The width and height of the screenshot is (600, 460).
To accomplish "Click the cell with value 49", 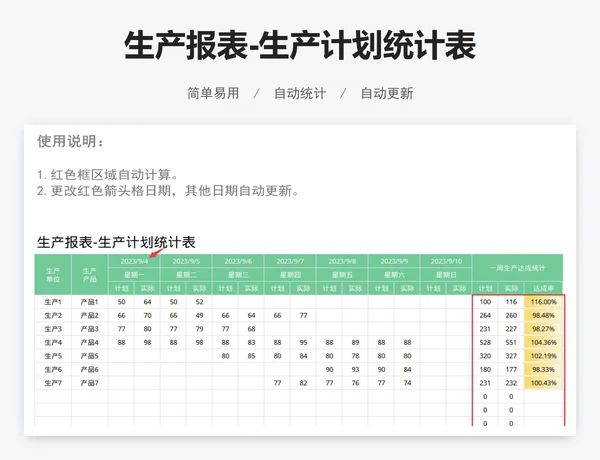I will click(199, 315).
